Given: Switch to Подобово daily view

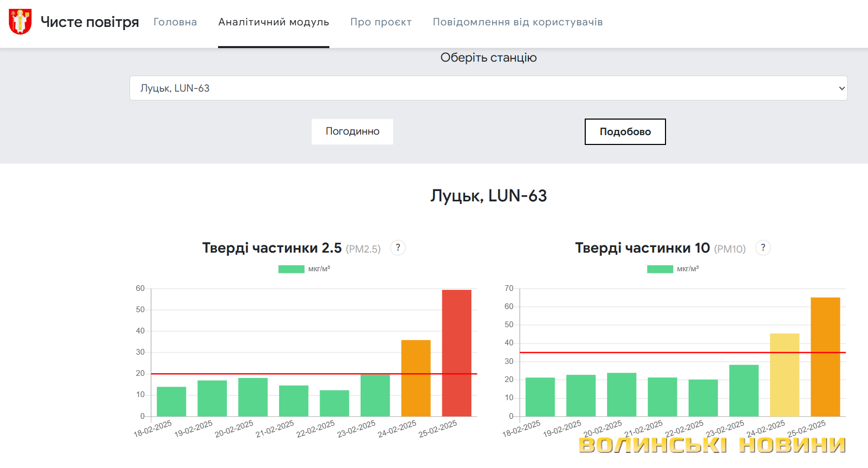Looking at the screenshot, I should click(625, 132).
